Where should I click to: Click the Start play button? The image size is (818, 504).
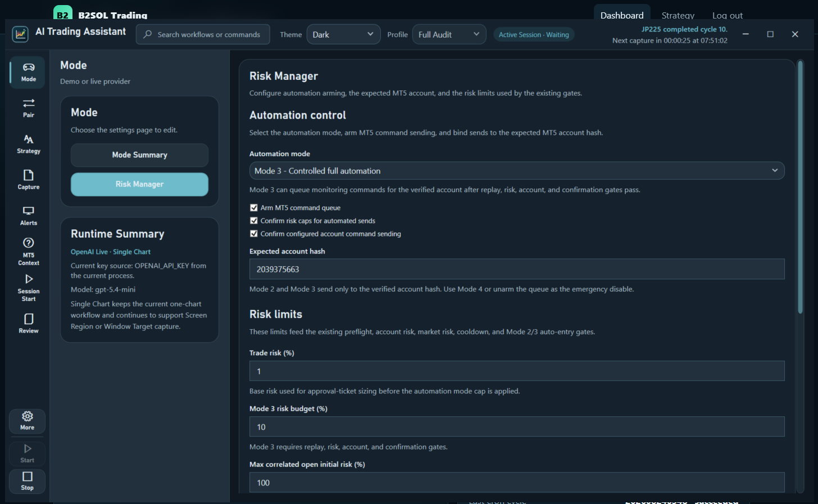coord(27,453)
